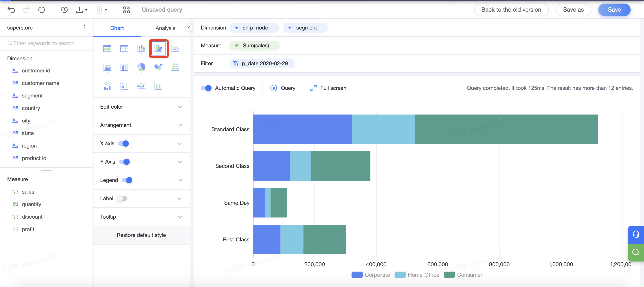The image size is (644, 287).
Task: Select the Word Cloud chart type
Action: (x=141, y=86)
